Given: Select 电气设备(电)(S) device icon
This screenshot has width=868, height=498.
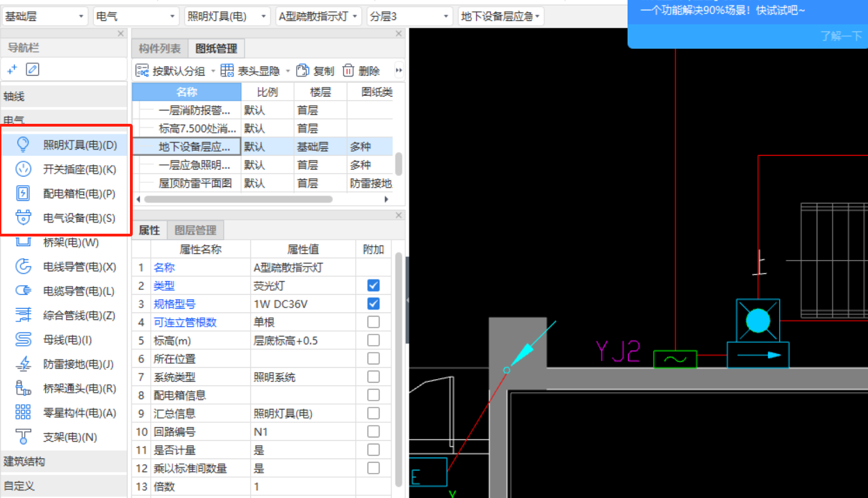Looking at the screenshot, I should click(x=23, y=218).
